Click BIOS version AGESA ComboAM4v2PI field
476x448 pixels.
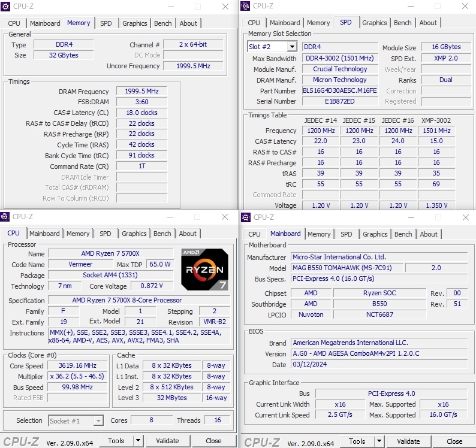click(379, 353)
